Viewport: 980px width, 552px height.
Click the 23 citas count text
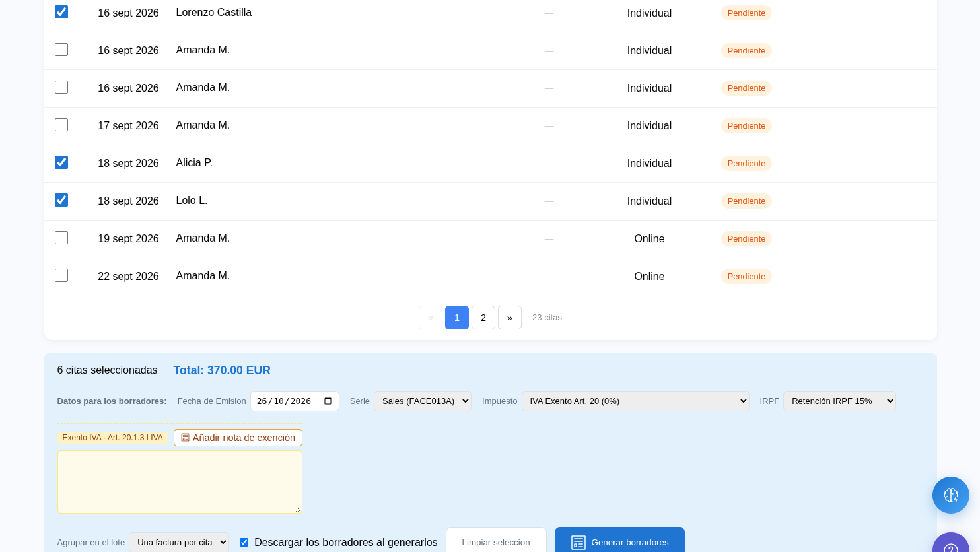tap(547, 318)
